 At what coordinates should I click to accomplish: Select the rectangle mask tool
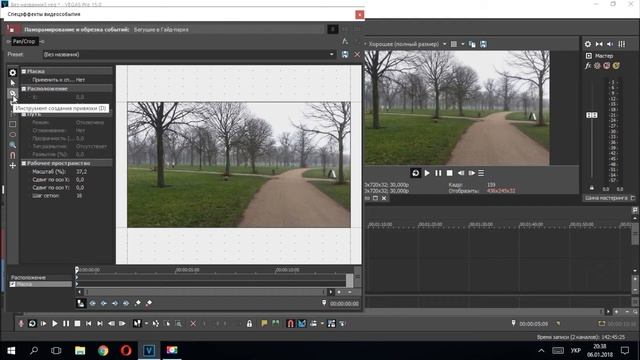coord(13,124)
